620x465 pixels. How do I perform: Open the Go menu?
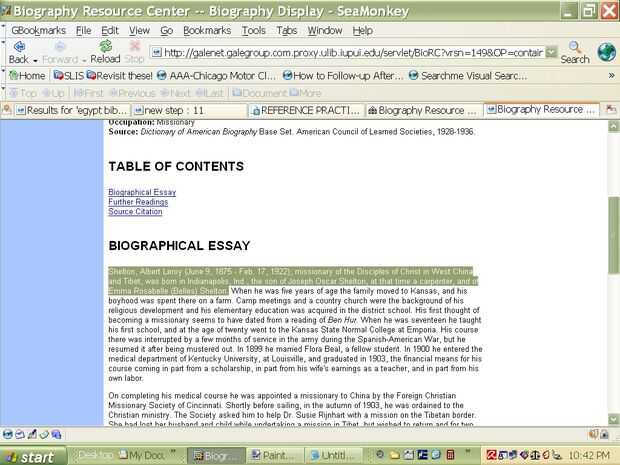[x=166, y=30]
